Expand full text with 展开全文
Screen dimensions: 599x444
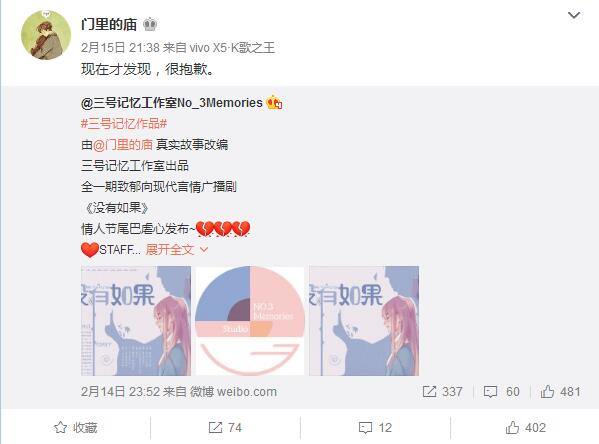click(177, 250)
